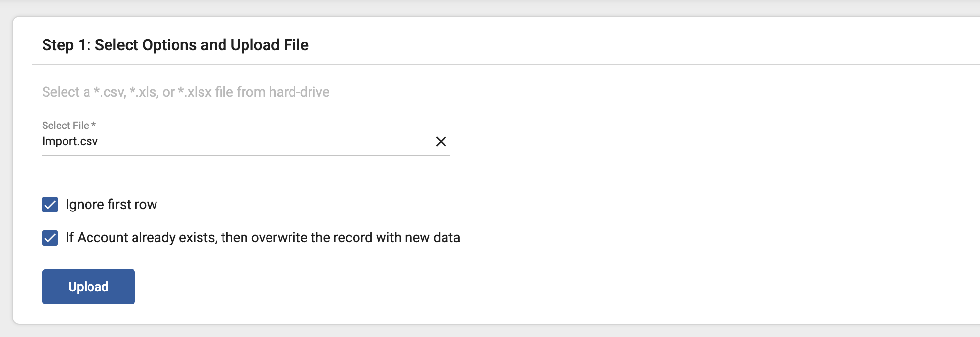Click the "Ignore first row" label text
The image size is (980, 337).
coord(111,205)
